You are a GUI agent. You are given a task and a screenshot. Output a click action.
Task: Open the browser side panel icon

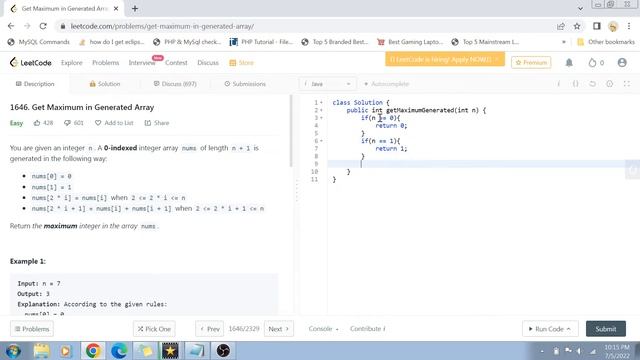(597, 26)
